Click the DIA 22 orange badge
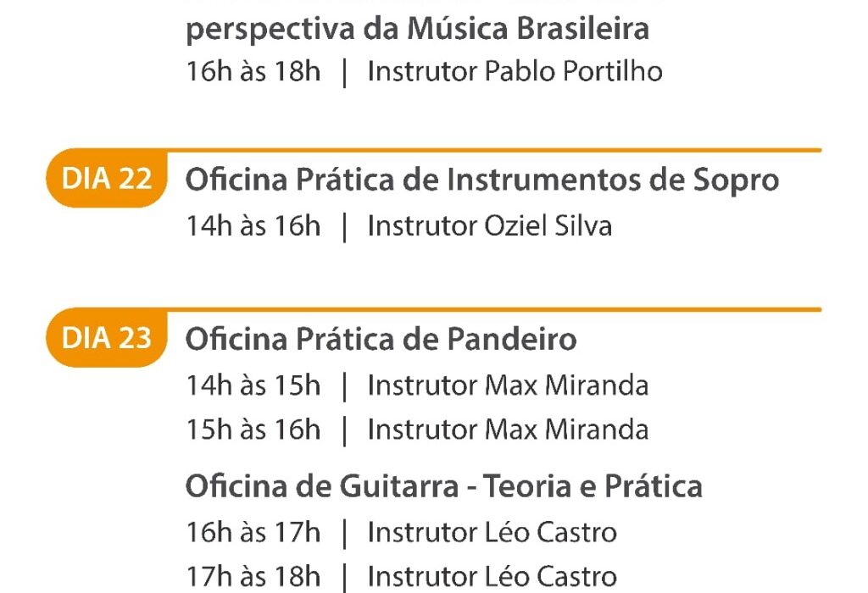The height and width of the screenshot is (593, 868). click(107, 180)
